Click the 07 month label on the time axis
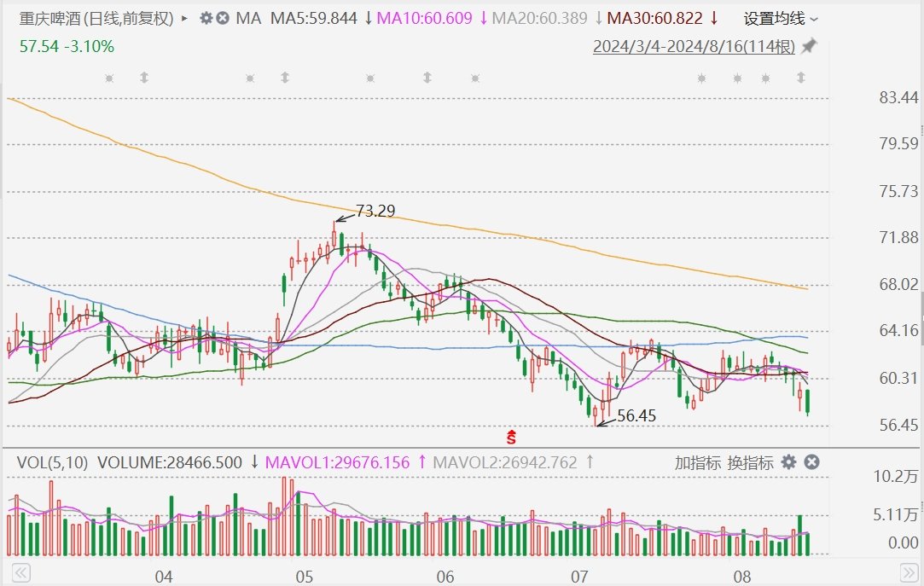The height and width of the screenshot is (586, 924). pos(579,576)
